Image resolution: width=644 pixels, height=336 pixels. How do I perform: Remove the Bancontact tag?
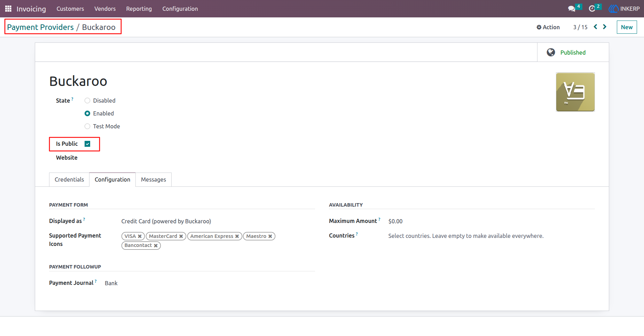coord(156,246)
